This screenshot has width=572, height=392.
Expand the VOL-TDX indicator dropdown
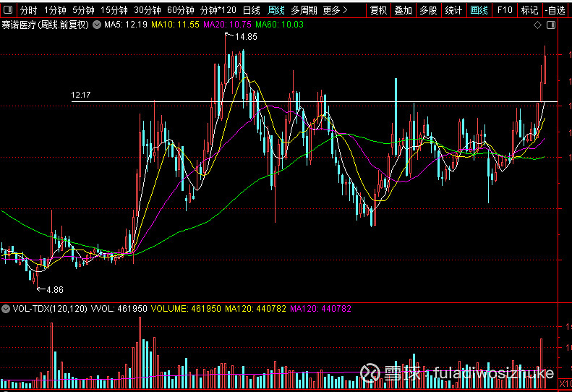6,309
